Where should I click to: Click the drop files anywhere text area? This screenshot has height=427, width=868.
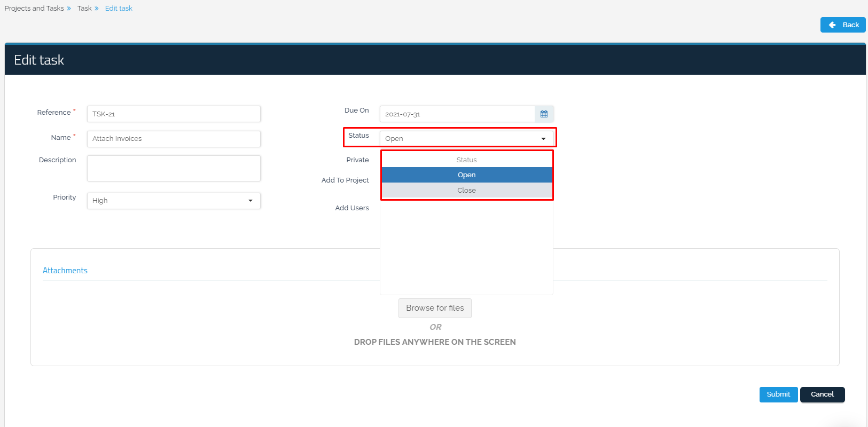(x=435, y=342)
